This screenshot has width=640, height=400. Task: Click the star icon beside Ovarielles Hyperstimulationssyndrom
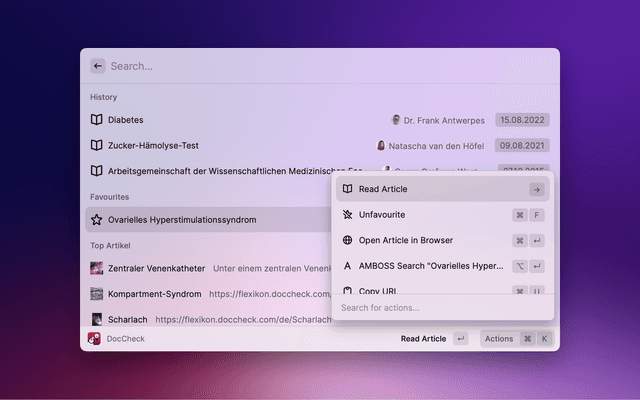(97, 219)
